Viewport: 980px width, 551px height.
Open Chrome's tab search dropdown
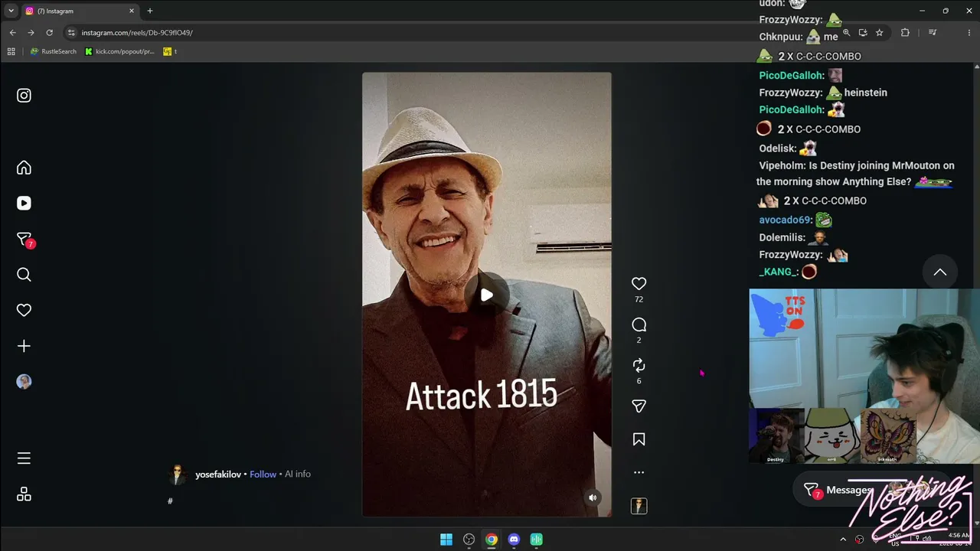click(11, 11)
